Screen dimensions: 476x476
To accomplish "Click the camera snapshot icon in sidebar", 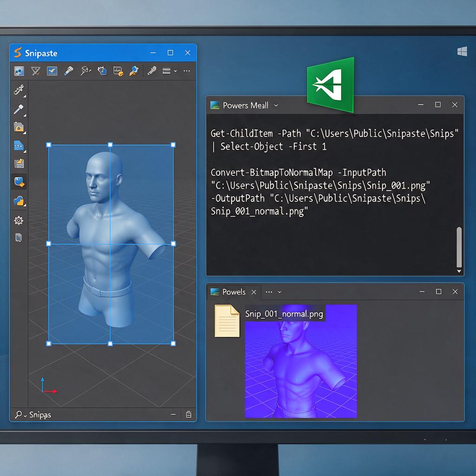I will tap(19, 127).
